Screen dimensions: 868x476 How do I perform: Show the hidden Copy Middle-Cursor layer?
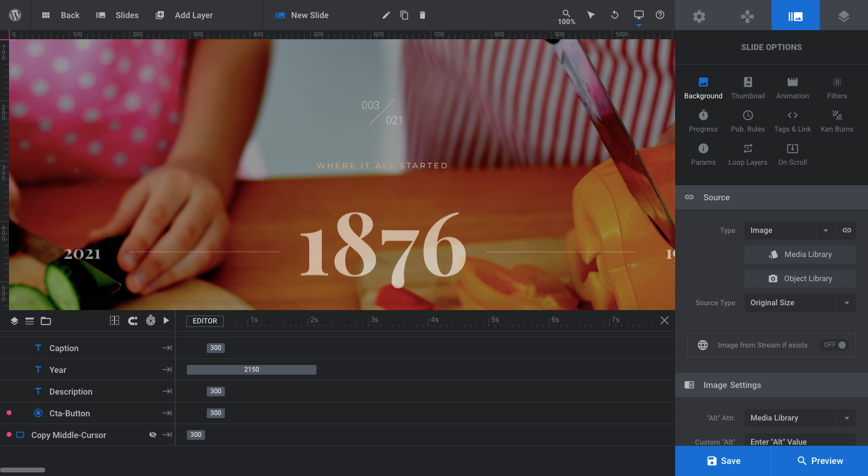pyautogui.click(x=153, y=435)
